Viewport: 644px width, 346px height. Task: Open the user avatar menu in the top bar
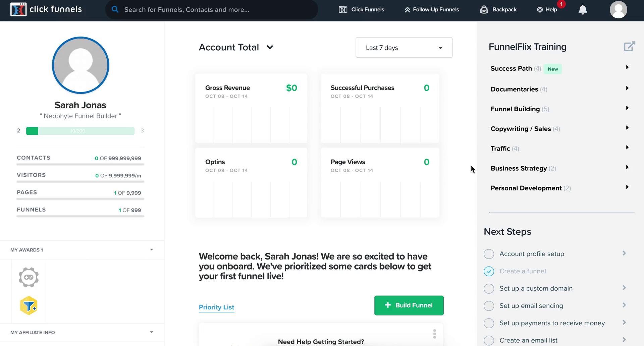coord(618,9)
